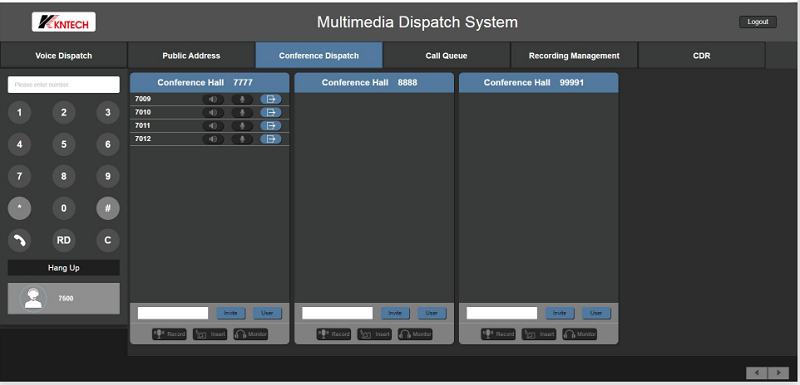Image resolution: width=800 pixels, height=385 pixels.
Task: Dial digit 7 on keypad
Action: pyautogui.click(x=19, y=176)
